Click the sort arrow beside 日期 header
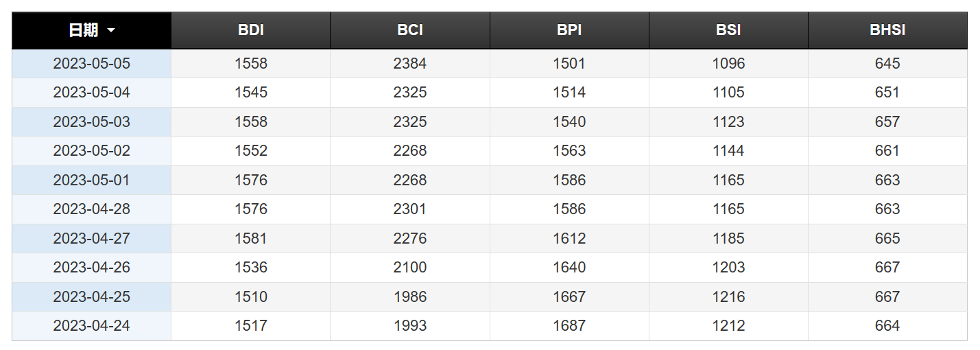The image size is (980, 350). pos(111,31)
